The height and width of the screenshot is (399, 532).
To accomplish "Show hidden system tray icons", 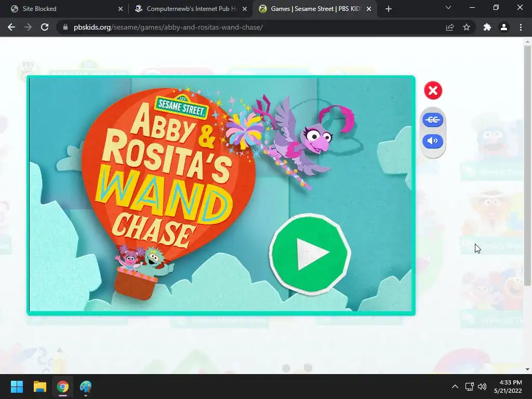I will [455, 387].
